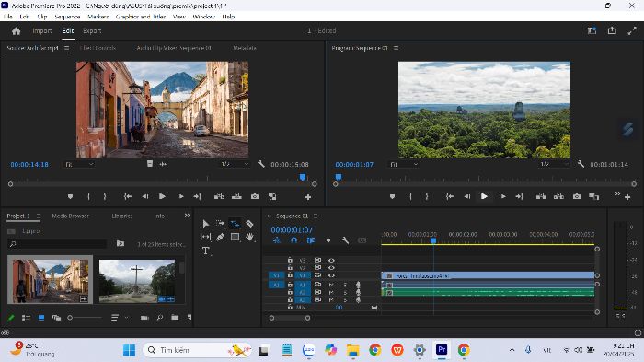Toggle Snap in timeline

(x=293, y=240)
